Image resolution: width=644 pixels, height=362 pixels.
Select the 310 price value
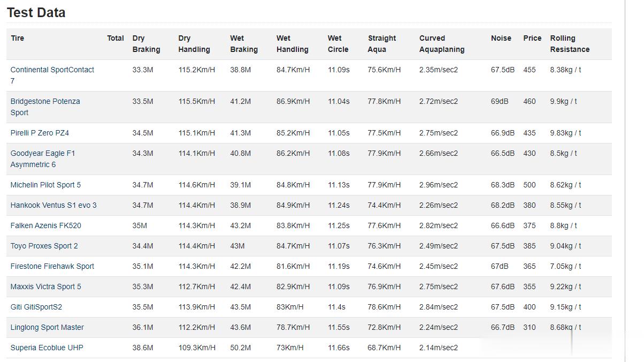[x=530, y=327]
